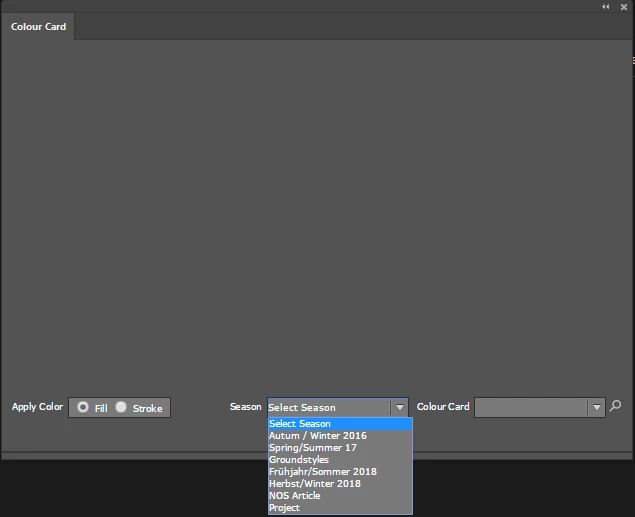Choose the highlighted Select Season list entry

click(x=340, y=423)
